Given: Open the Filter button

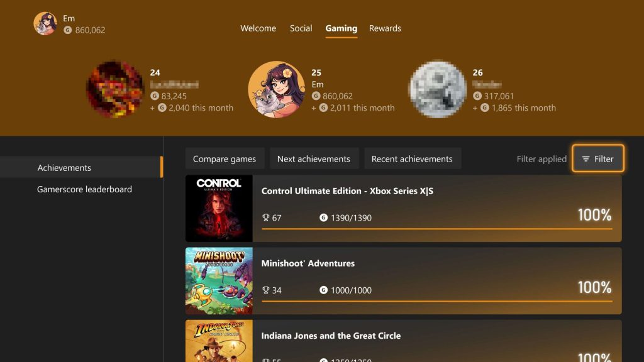Looking at the screenshot, I should pyautogui.click(x=598, y=158).
